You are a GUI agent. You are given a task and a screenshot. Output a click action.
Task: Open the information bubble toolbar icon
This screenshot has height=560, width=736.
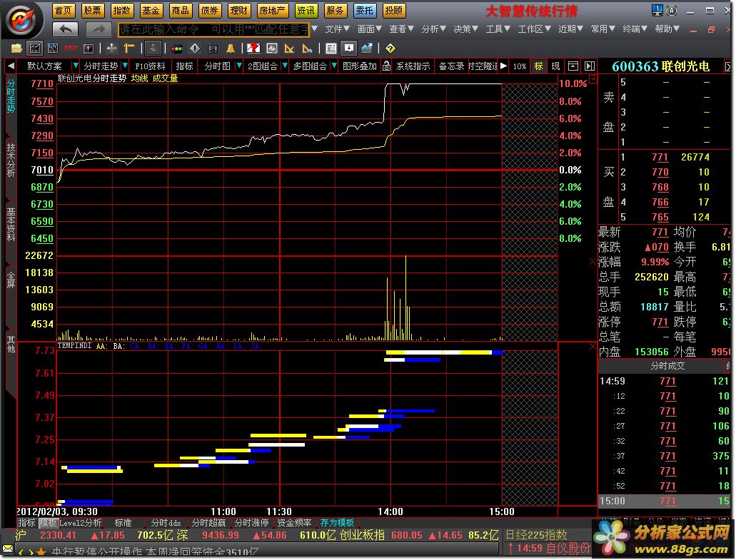point(349,49)
